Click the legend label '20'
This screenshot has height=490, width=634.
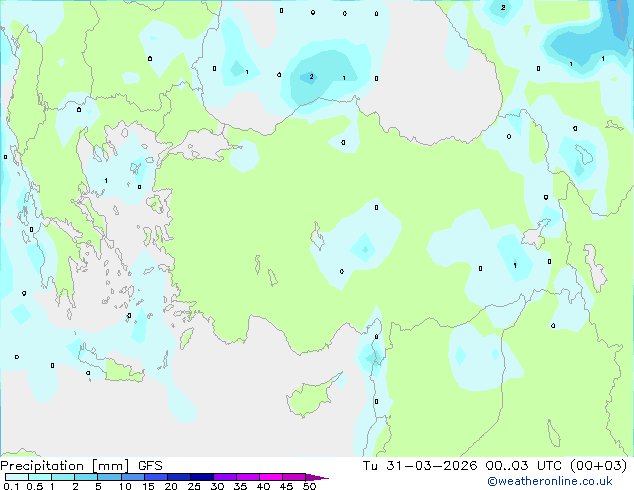click(x=171, y=486)
